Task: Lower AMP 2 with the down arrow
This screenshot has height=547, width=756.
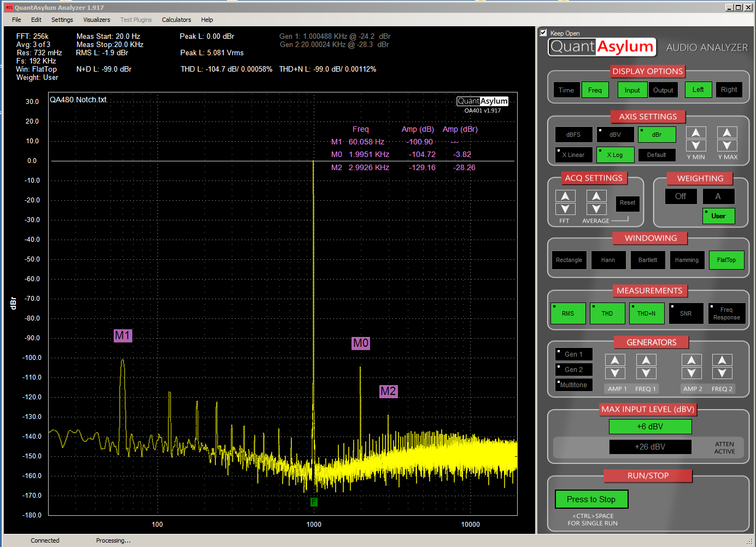Action: point(691,373)
